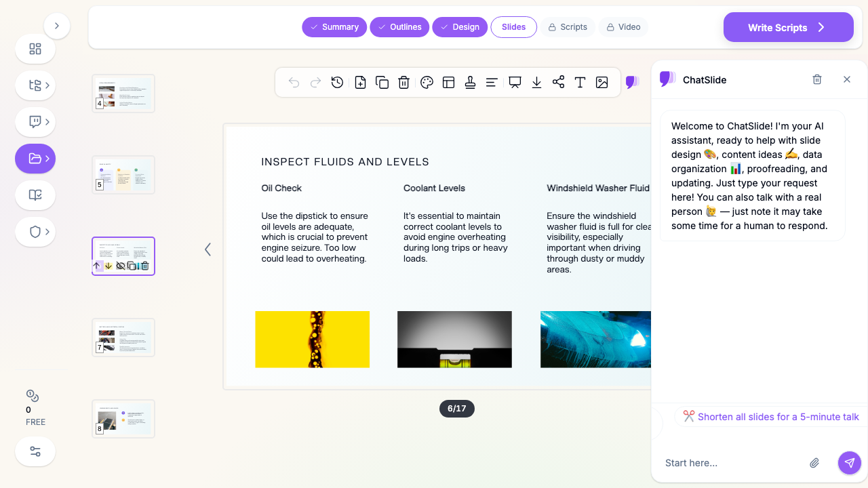This screenshot has width=868, height=488.
Task: Add a new slide page
Action: (360, 82)
